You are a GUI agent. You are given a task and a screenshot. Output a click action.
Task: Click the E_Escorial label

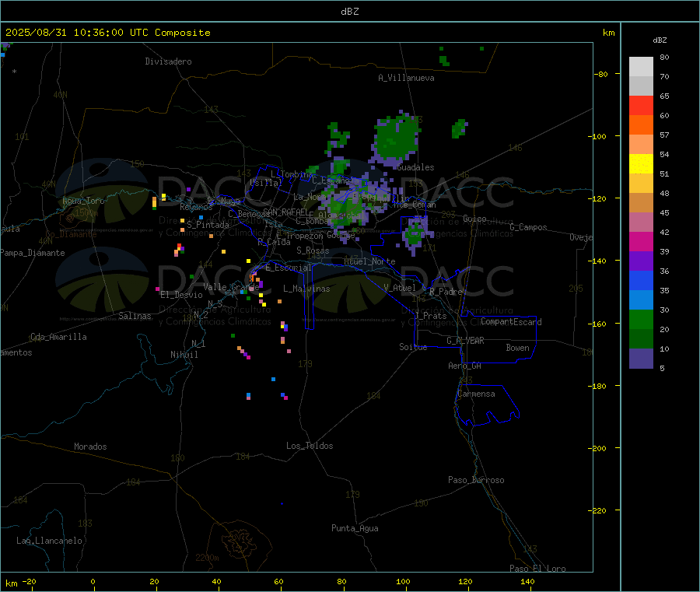(288, 268)
